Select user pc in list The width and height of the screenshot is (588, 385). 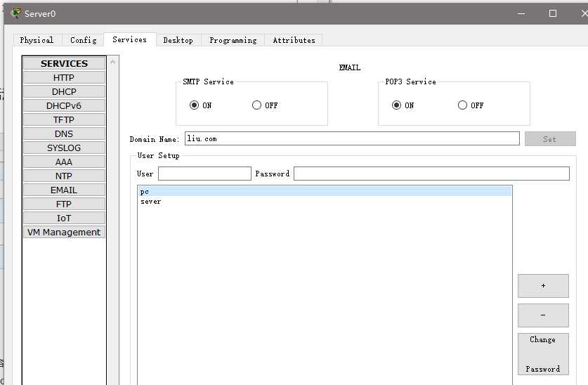coord(325,192)
